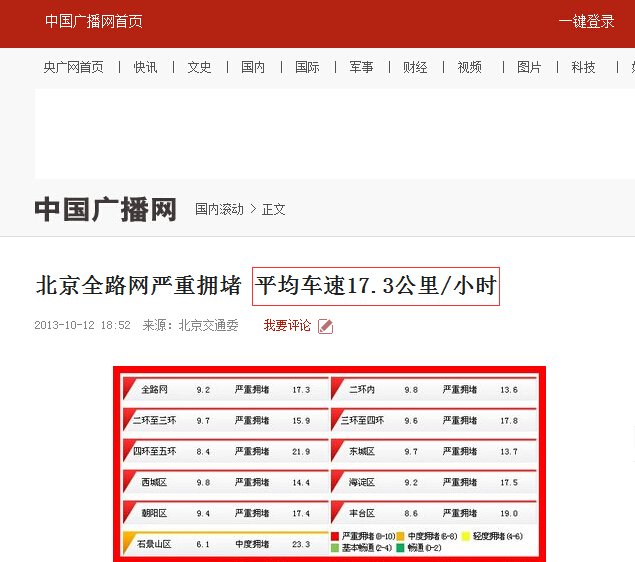Screen dimensions: 635x562
Task: Click the 我要评论 comment link
Action: coord(287,325)
